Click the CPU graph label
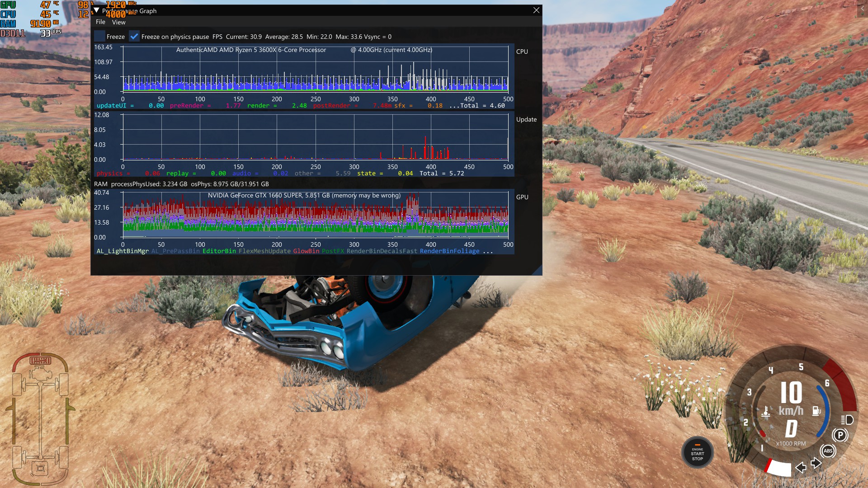 (522, 52)
